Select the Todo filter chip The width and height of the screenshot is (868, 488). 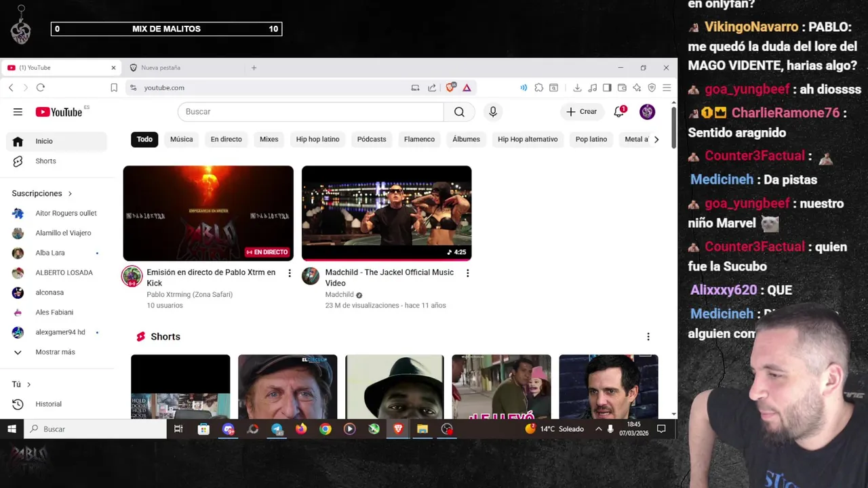click(x=144, y=139)
